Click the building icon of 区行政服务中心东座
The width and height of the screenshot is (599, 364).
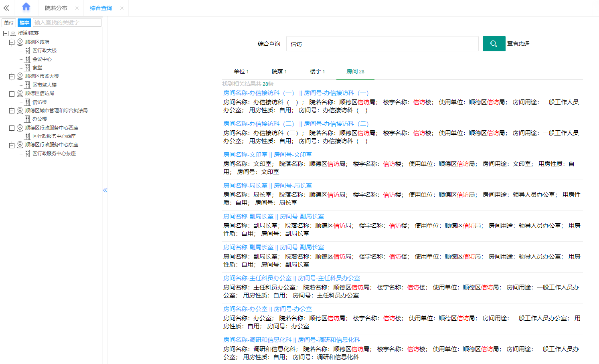click(x=27, y=154)
